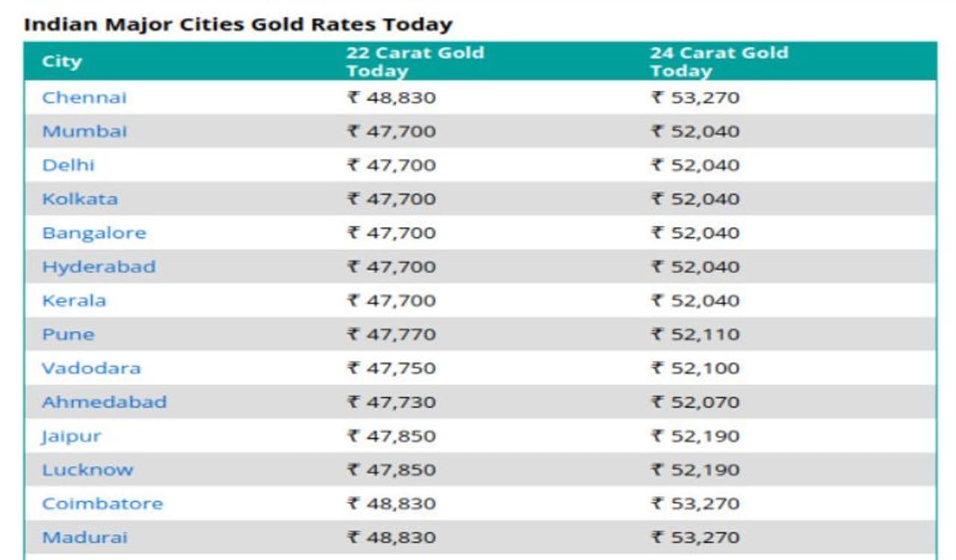Screen dimensions: 956x560
Task: Open the Vadodara link
Action: point(91,368)
